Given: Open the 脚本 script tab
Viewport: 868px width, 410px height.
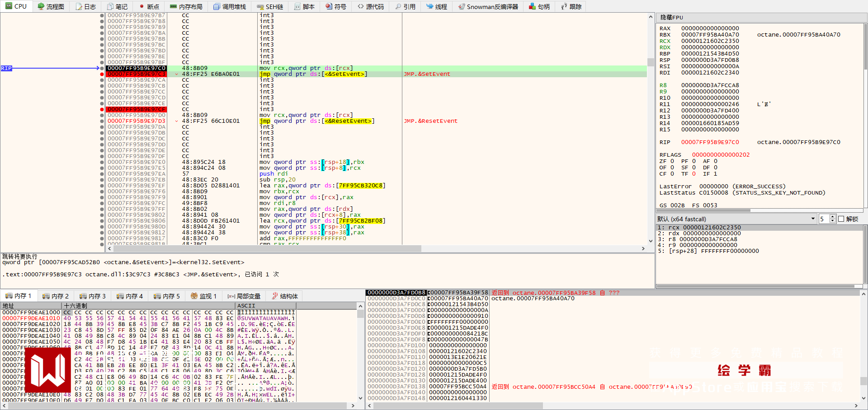Looking at the screenshot, I should point(304,6).
